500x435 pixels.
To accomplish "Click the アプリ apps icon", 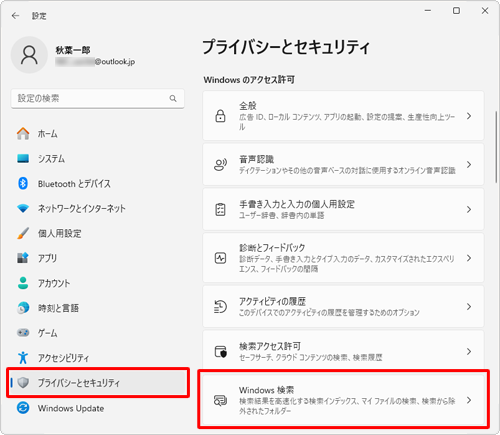I will click(x=23, y=258).
